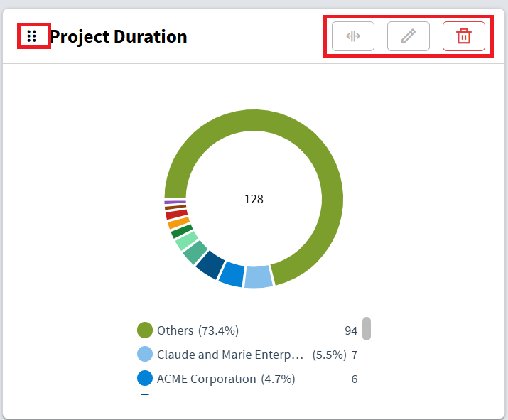Select the dark navy blue donut segment
The width and height of the screenshot is (508, 420).
tap(210, 264)
